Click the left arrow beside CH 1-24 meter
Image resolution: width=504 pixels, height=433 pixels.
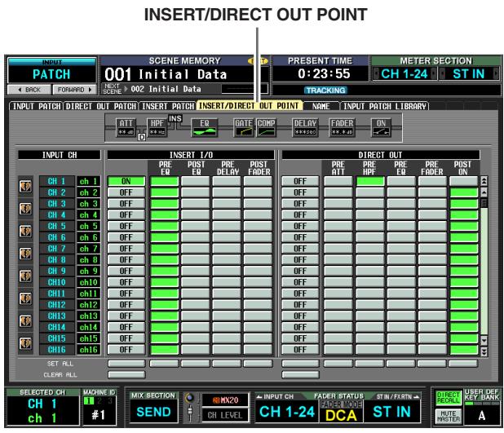tap(375, 73)
